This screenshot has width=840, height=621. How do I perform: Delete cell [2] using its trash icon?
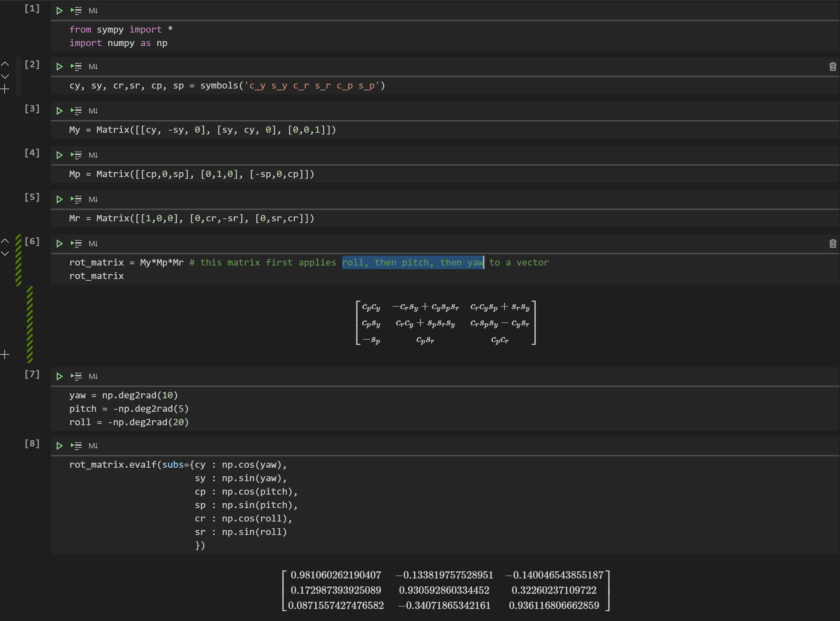[x=833, y=66]
